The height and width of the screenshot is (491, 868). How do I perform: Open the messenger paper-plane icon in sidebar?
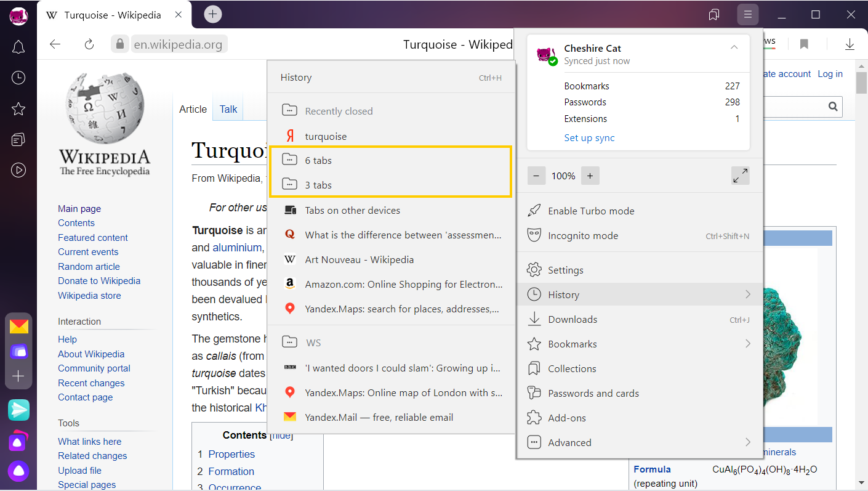click(x=18, y=410)
